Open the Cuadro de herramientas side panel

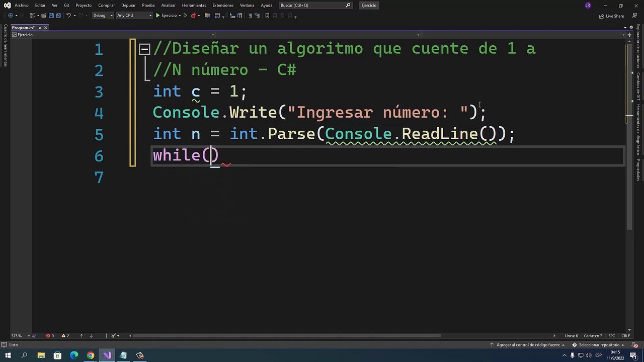tap(6, 45)
